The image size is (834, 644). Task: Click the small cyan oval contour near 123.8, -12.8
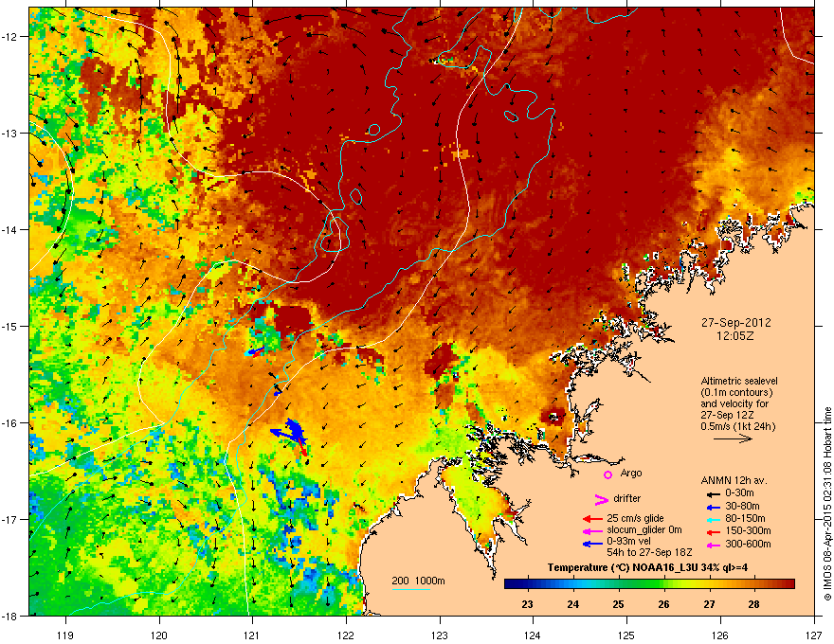point(511,116)
